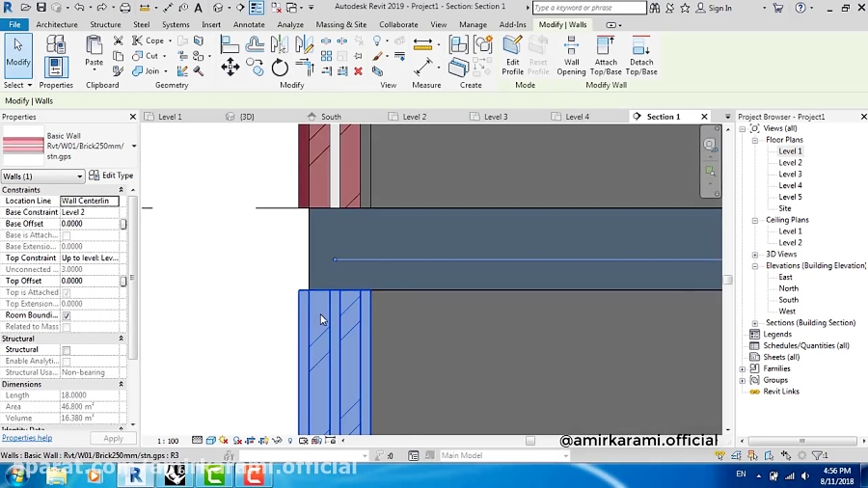Screen dimensions: 868x488
Task: Open the File Explorer taskbar icon
Action: (56, 475)
